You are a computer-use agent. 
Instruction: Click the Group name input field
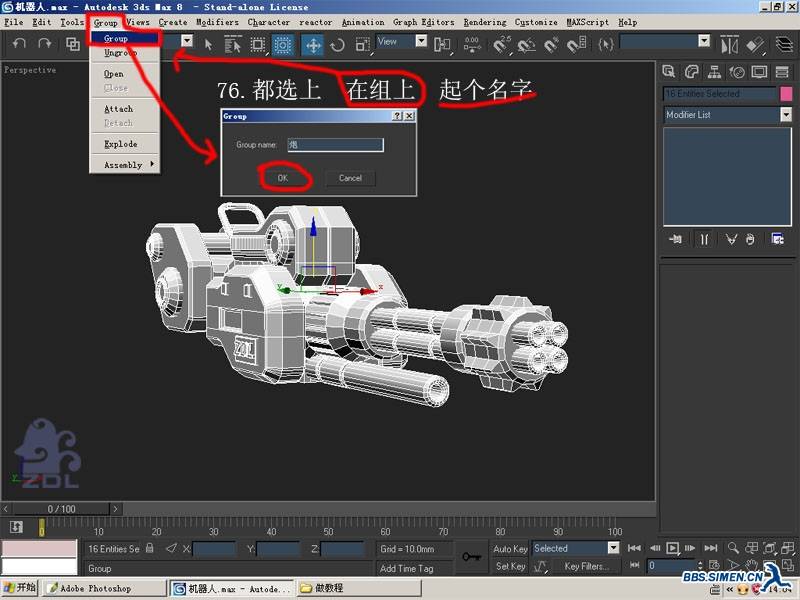pos(335,145)
